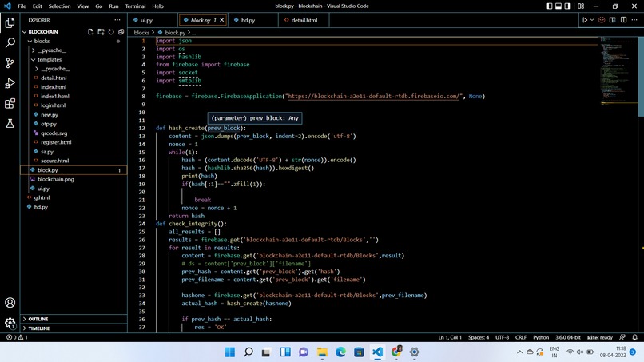Click Ln 1, Col 1 in status bar
The image size is (644, 362).
450,337
